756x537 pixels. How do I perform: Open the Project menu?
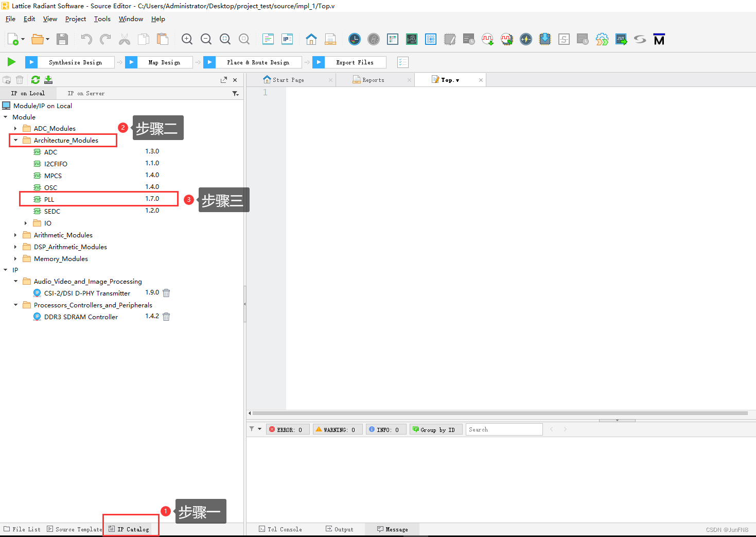76,19
